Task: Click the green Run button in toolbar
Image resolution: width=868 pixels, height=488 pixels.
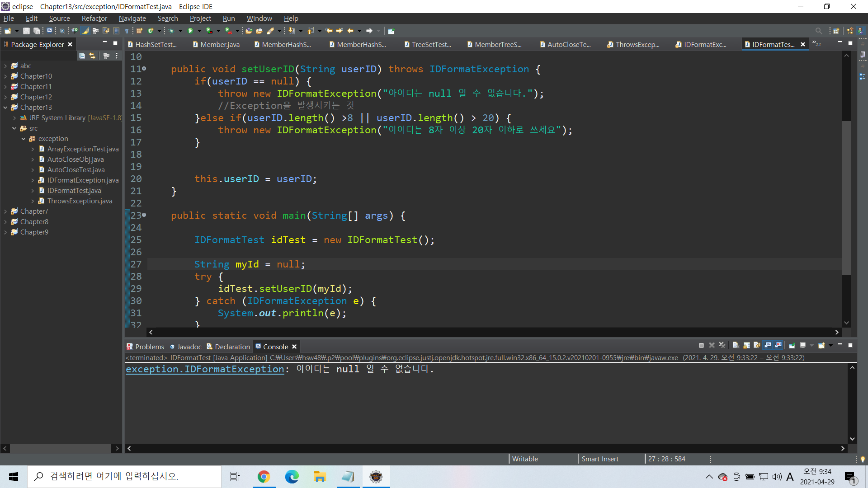Action: coord(190,31)
